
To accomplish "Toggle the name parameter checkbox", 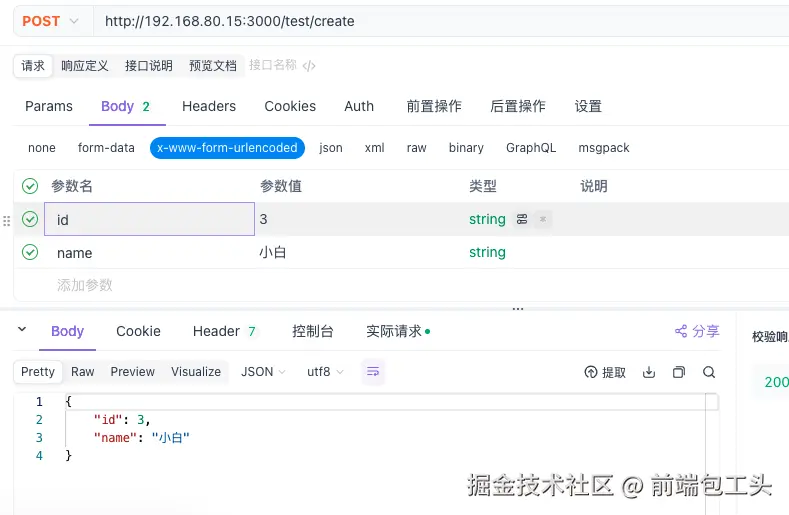I will click(x=30, y=252).
